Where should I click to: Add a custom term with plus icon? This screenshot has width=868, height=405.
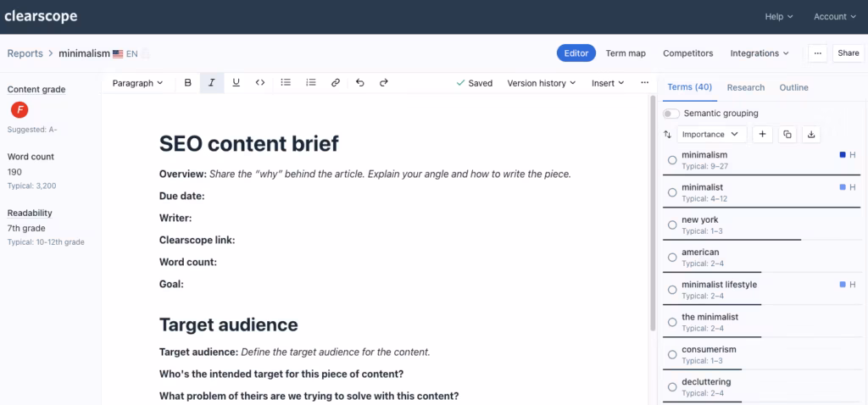pos(762,135)
